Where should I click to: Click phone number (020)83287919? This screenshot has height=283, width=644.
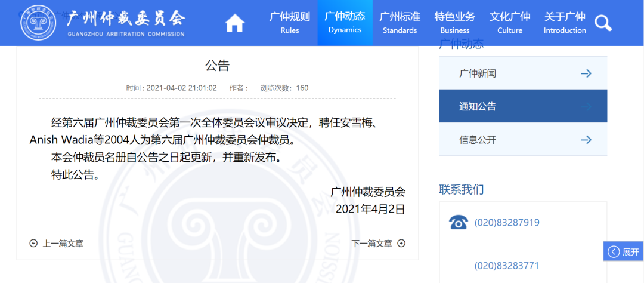tap(507, 223)
